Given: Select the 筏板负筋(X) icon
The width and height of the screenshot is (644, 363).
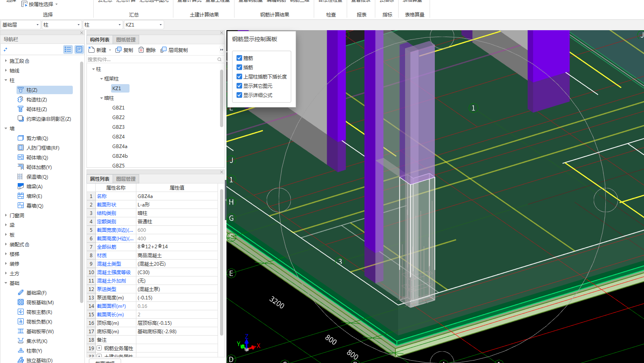Looking at the screenshot, I should click(21, 322).
